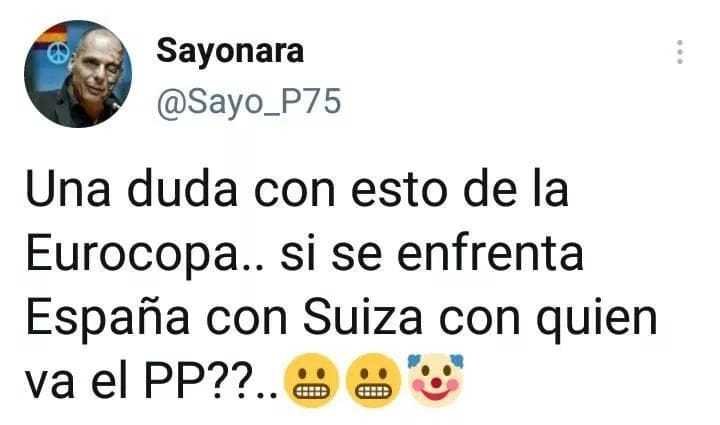
Task: Open the @Sayo_P75 handle
Action: pos(249,101)
